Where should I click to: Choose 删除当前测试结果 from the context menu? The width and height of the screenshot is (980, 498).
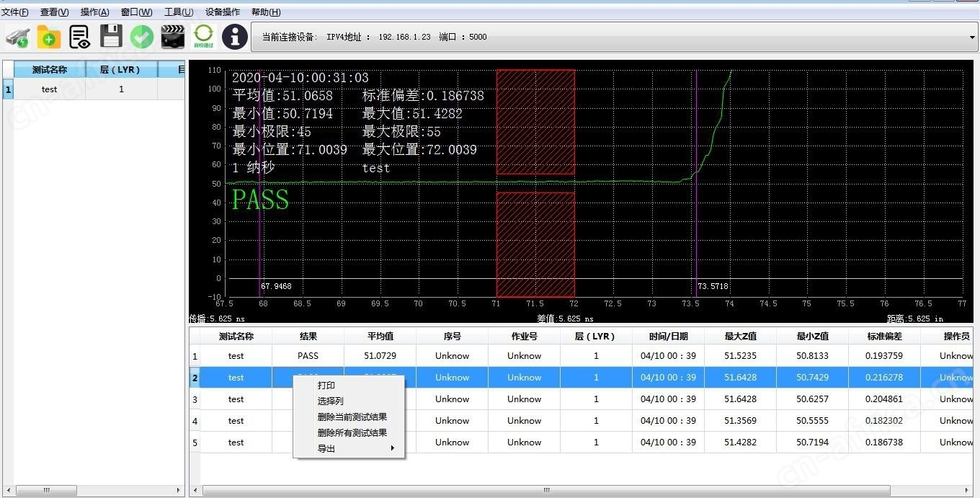pyautogui.click(x=349, y=417)
